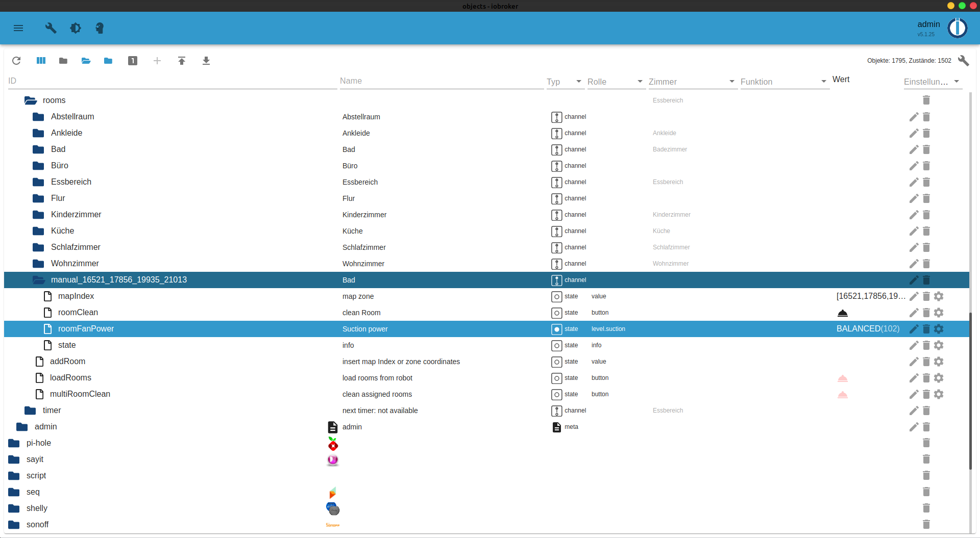Open the wrench settings beside object count
Viewport: 980px width, 538px height.
click(x=964, y=61)
